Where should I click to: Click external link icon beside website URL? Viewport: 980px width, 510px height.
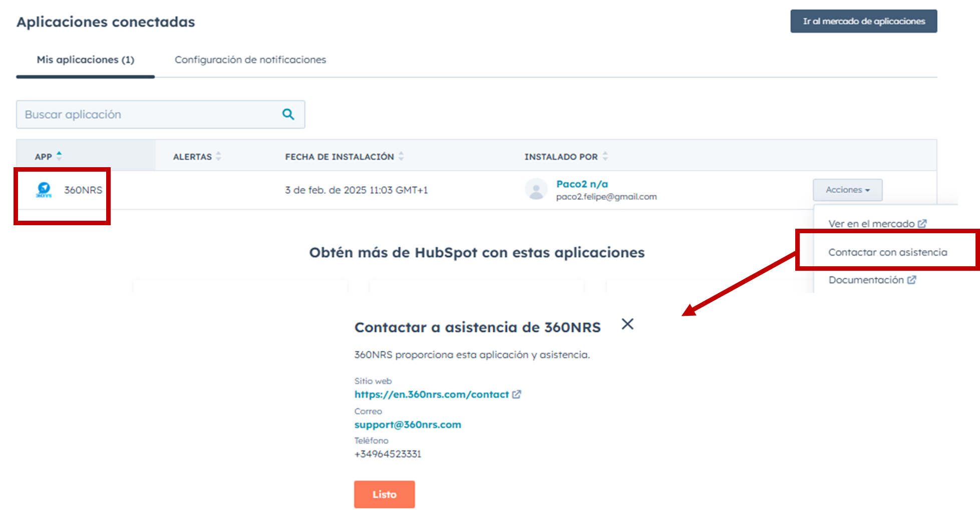coord(517,394)
